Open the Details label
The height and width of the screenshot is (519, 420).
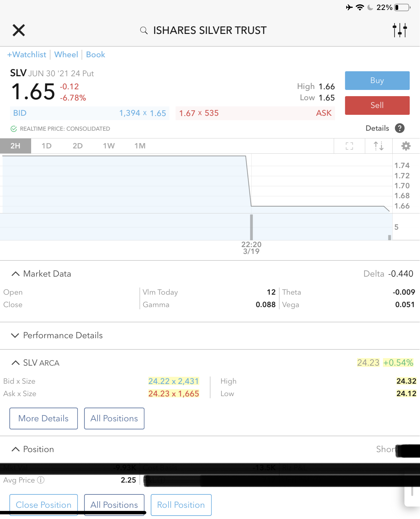[x=377, y=128]
